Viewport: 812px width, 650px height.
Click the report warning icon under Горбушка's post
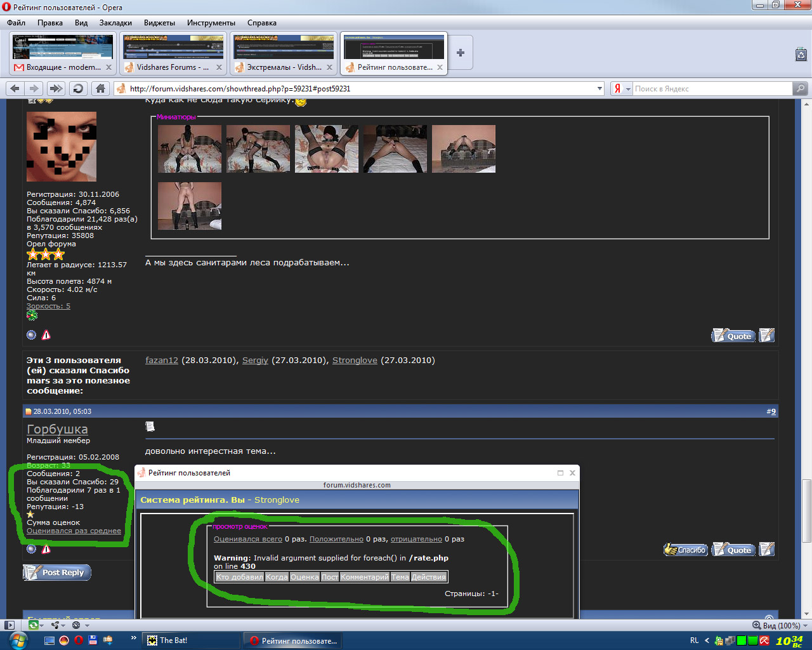[x=46, y=549]
